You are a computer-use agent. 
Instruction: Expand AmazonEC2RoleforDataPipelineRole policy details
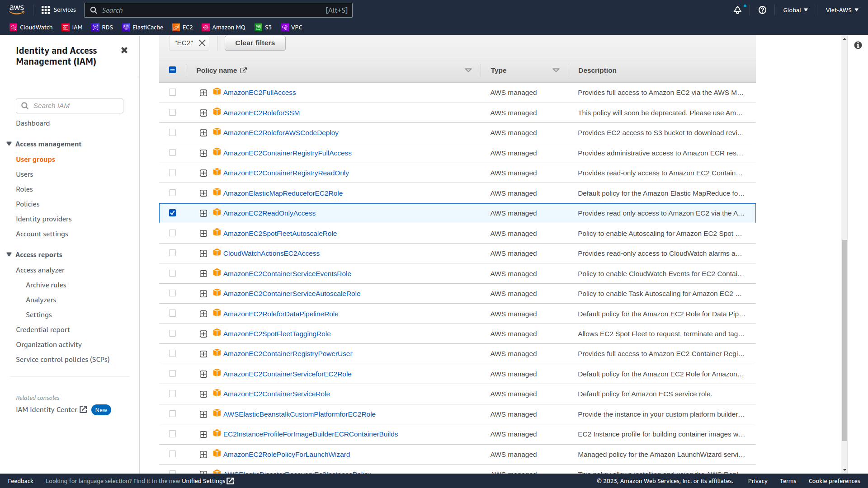click(x=203, y=314)
